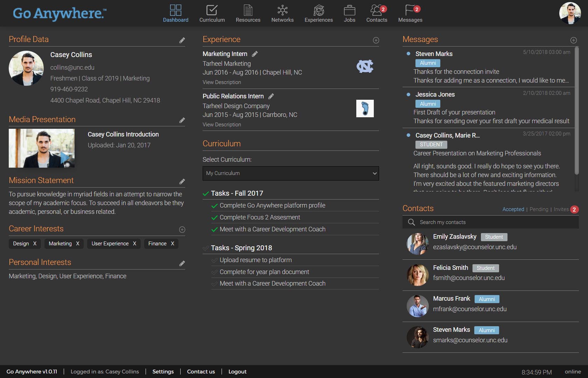Edit the Mission Statement pencil icon
The height and width of the screenshot is (378, 588).
tap(182, 181)
